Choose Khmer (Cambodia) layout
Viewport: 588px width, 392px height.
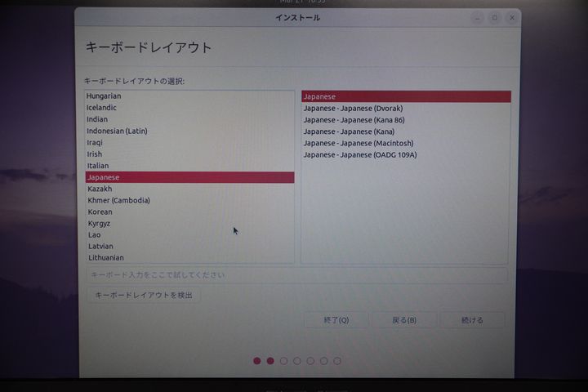point(189,200)
